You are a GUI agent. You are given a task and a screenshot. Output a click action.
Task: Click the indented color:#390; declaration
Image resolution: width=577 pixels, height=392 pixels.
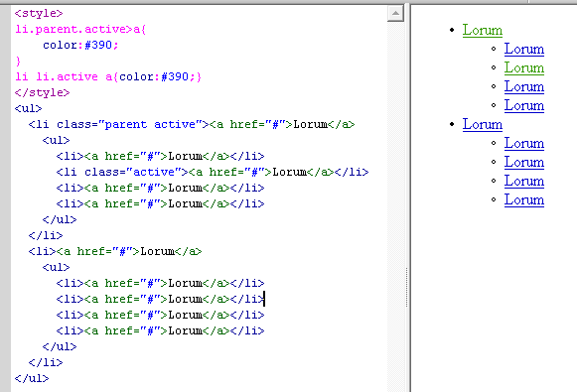80,45
